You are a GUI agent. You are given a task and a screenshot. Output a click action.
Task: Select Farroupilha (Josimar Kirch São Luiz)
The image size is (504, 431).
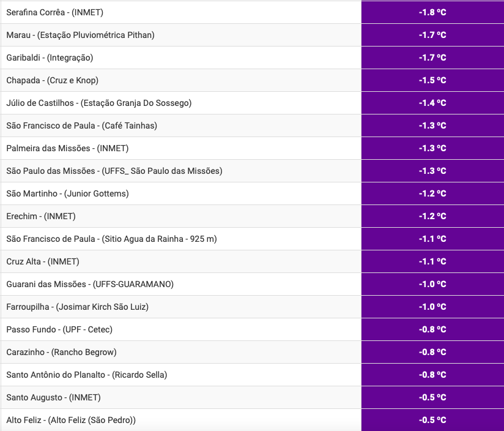77,307
